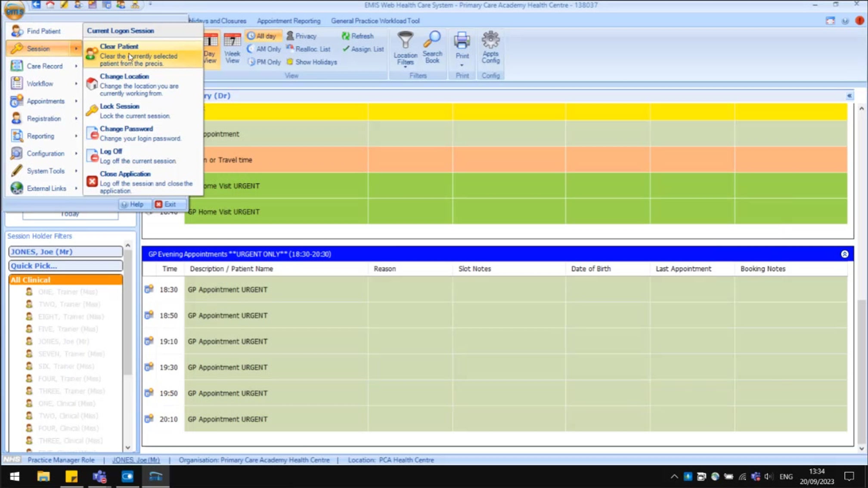
Task: Expand the Configuration submenu
Action: (43, 153)
